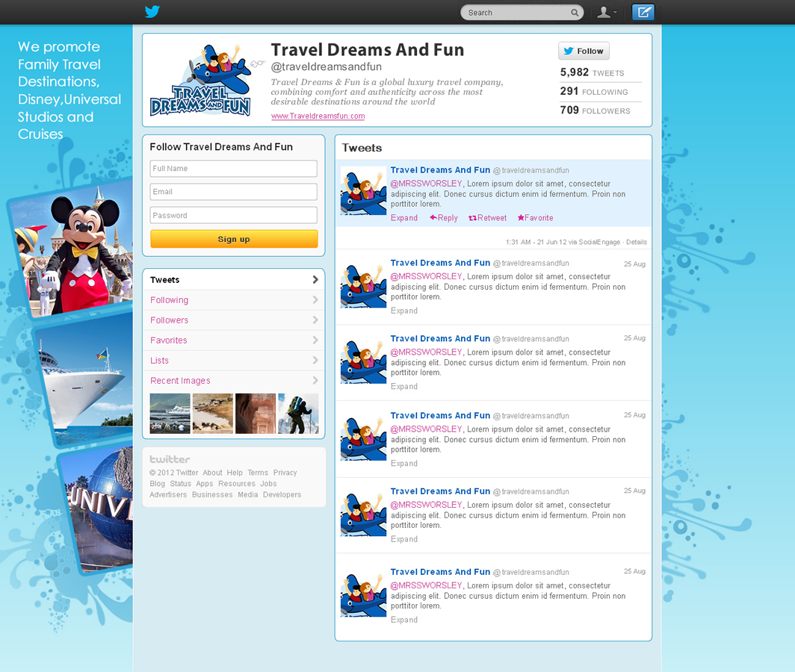Open the user account menu icon

coord(607,12)
